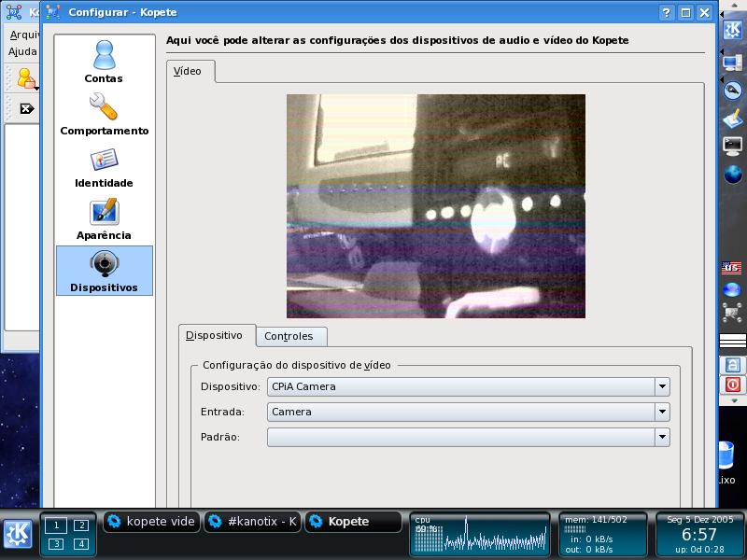Select the Dispositivos webcam section
Viewport: 747px width, 560px height.
[x=105, y=271]
